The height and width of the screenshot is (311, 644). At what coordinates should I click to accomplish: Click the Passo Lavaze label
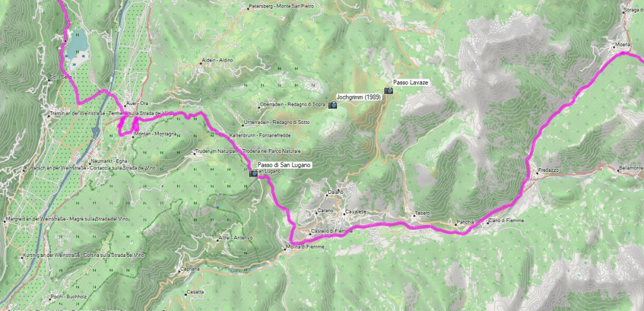coord(411,82)
